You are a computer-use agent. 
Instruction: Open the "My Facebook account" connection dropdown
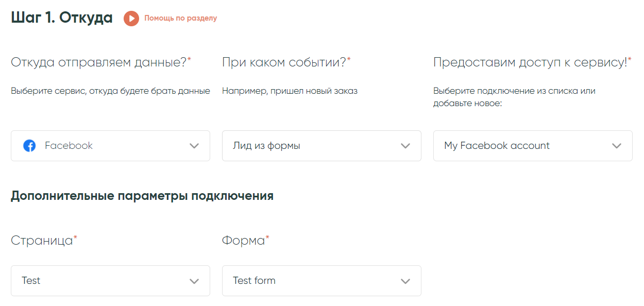[520, 146]
